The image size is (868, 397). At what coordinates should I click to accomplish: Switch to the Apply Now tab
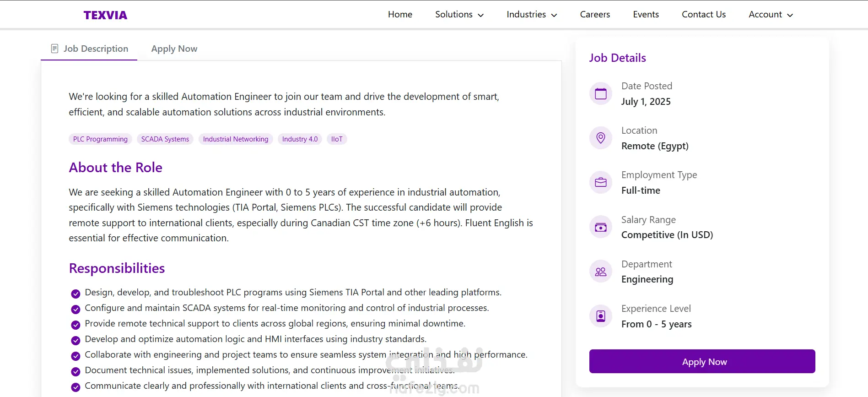pyautogui.click(x=174, y=49)
